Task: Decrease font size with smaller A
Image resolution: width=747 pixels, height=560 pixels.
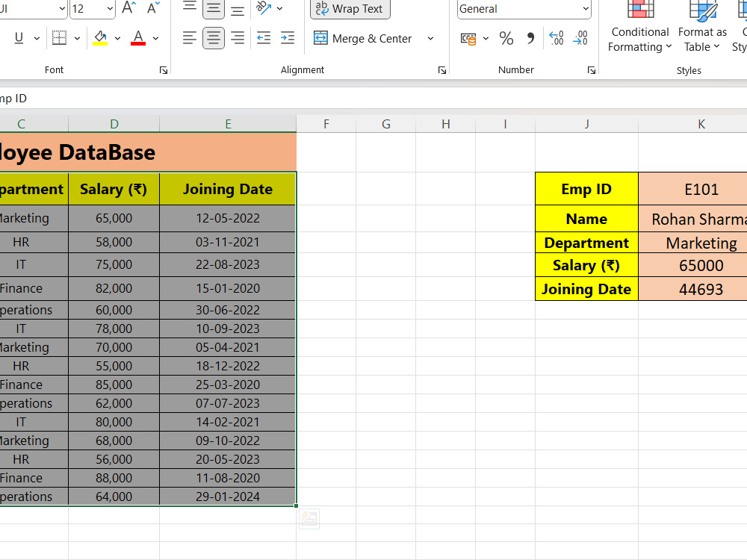Action: tap(153, 8)
